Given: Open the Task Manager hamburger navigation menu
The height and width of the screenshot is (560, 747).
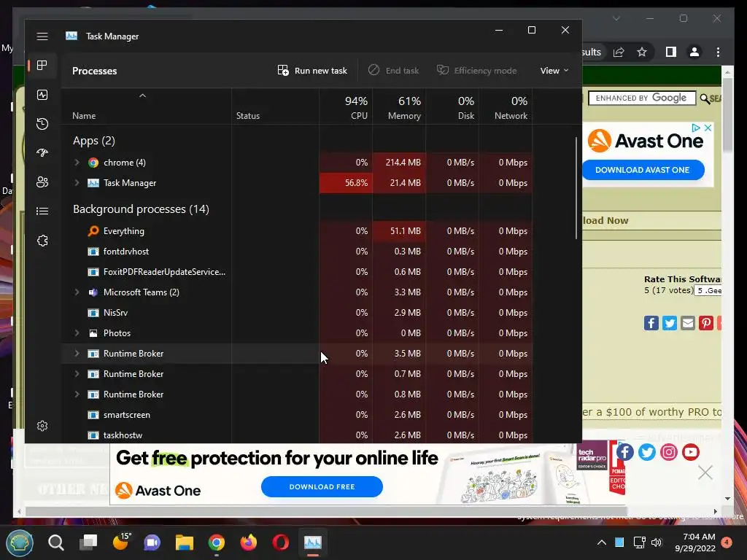Looking at the screenshot, I should 42,36.
